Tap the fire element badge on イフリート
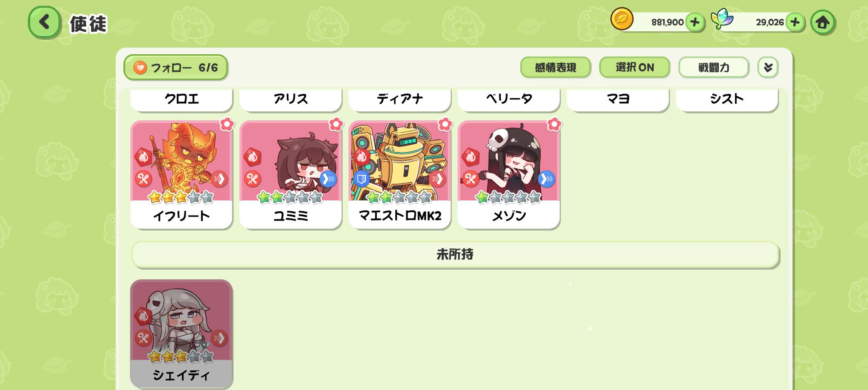 click(x=144, y=157)
